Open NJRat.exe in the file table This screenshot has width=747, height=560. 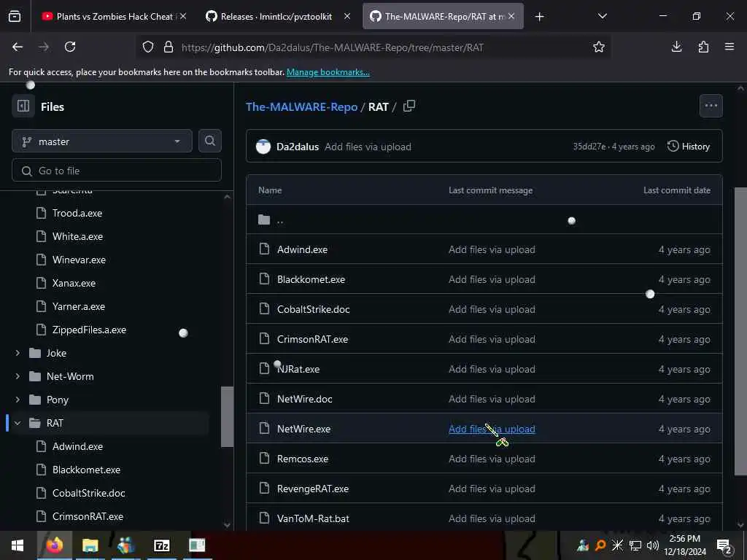pyautogui.click(x=298, y=369)
